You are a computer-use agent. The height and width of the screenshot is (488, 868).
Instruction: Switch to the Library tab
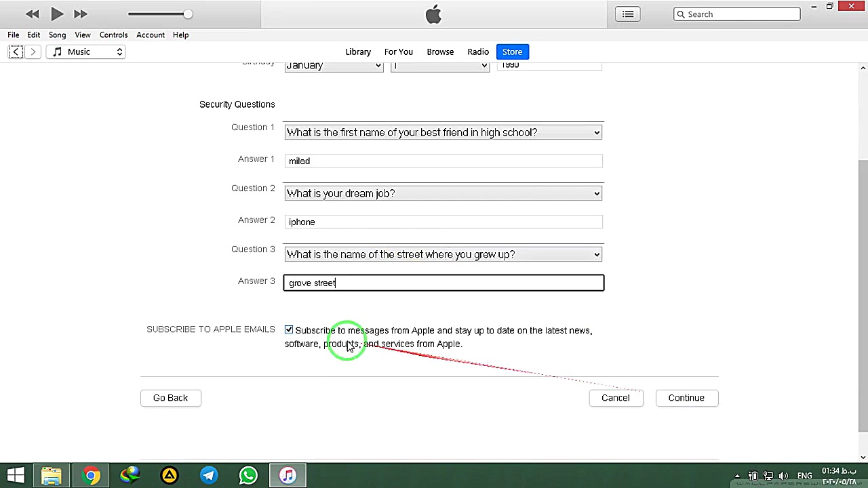[358, 52]
